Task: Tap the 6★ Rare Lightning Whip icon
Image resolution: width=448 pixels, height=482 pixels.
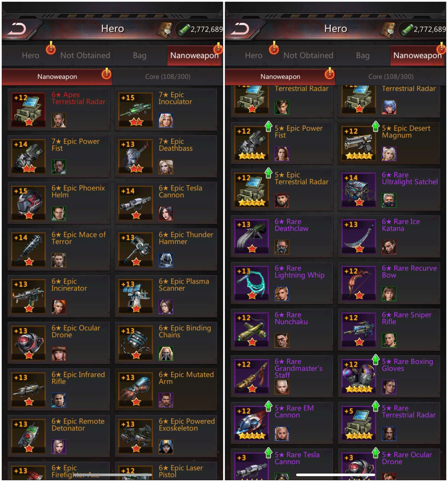Action: [x=252, y=283]
